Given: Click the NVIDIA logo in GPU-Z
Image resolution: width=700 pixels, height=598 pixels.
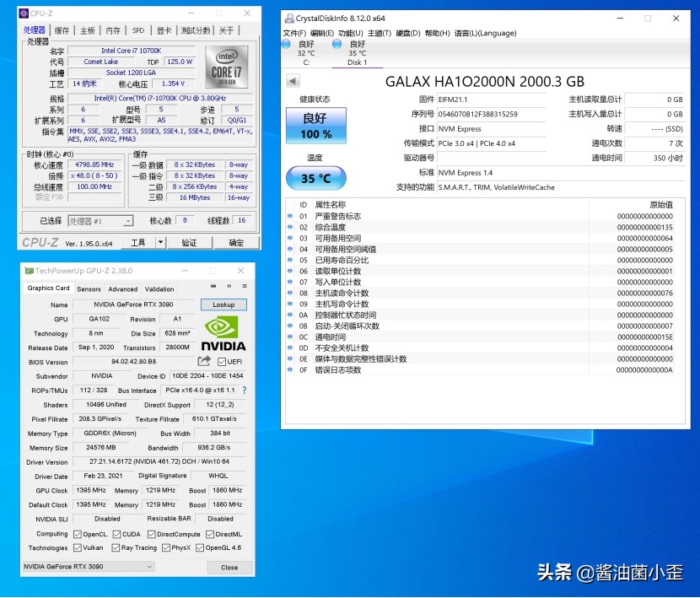Looking at the screenshot, I should point(221,330).
